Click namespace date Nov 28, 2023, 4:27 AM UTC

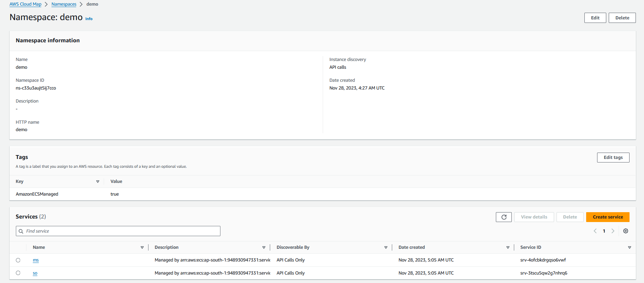[x=357, y=88]
